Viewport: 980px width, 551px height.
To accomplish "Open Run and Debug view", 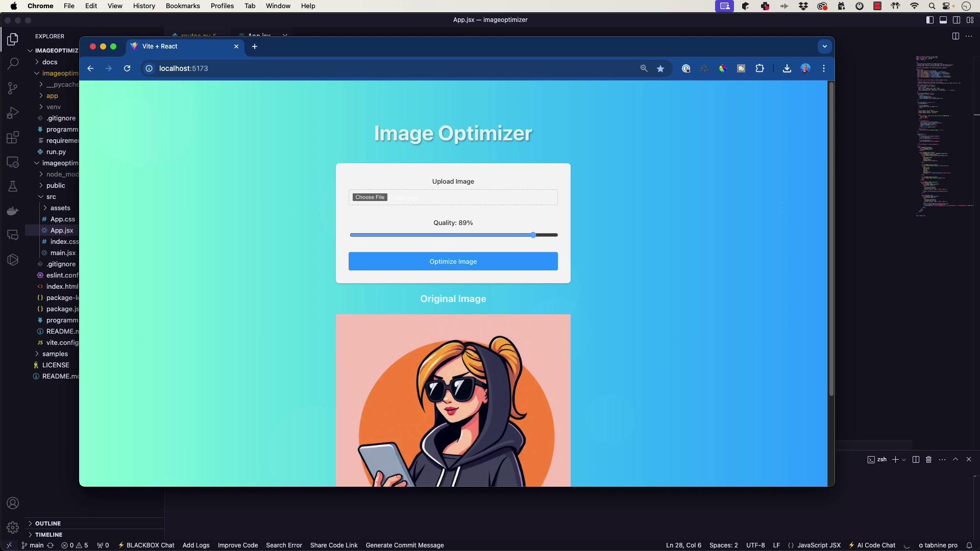I will [13, 113].
